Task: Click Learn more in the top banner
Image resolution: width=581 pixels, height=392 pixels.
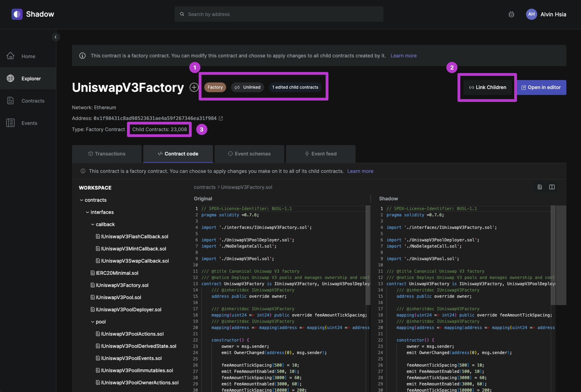Action: [403, 55]
